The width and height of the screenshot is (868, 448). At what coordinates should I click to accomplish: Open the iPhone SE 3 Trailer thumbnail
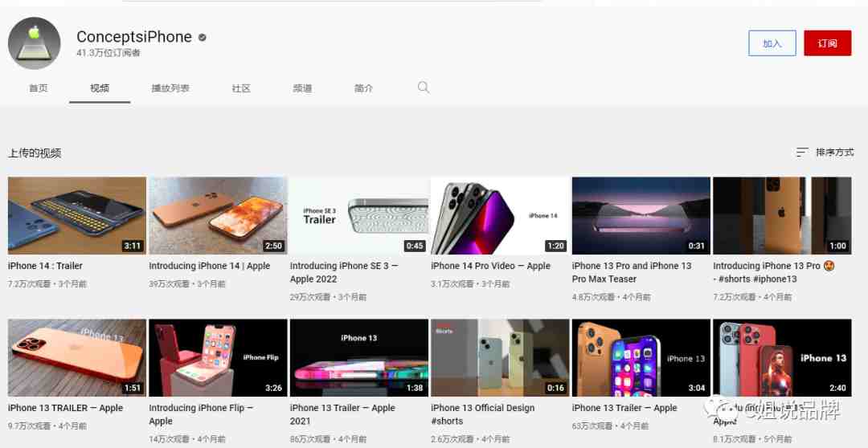pyautogui.click(x=359, y=216)
